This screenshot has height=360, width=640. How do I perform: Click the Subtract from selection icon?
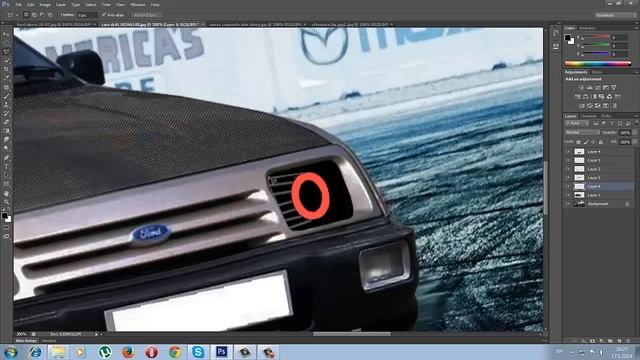[x=42, y=15]
